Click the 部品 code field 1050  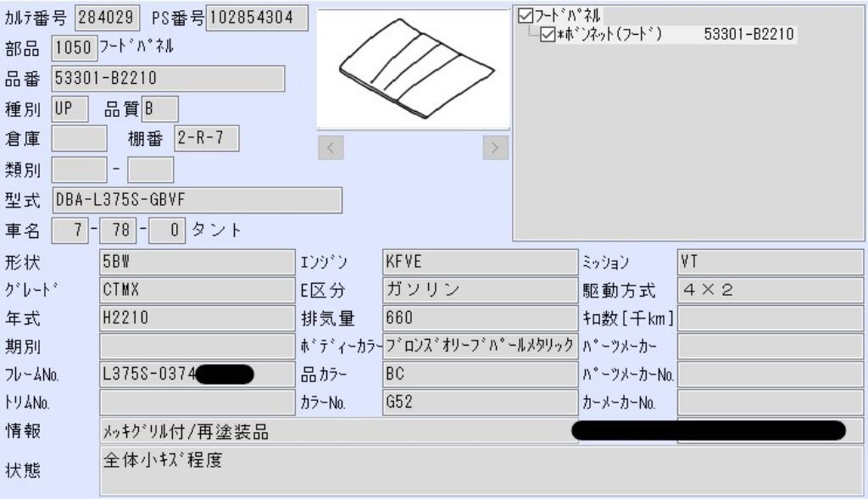(x=75, y=47)
